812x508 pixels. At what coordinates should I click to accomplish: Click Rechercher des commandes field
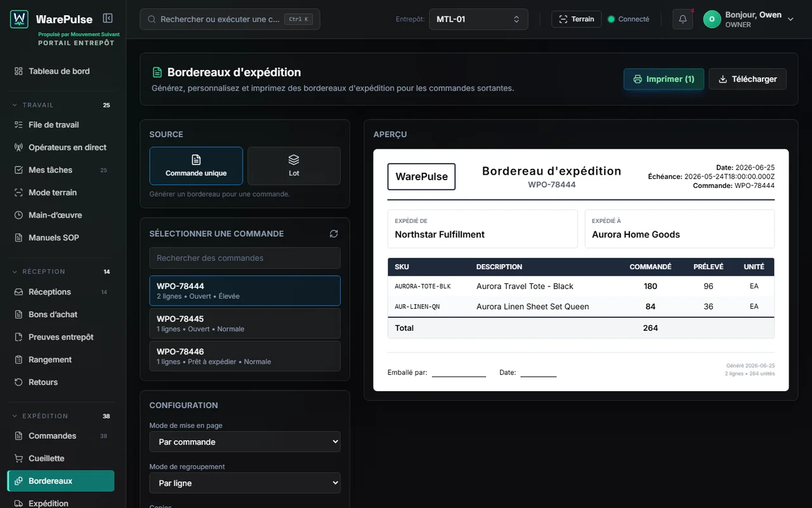click(245, 258)
